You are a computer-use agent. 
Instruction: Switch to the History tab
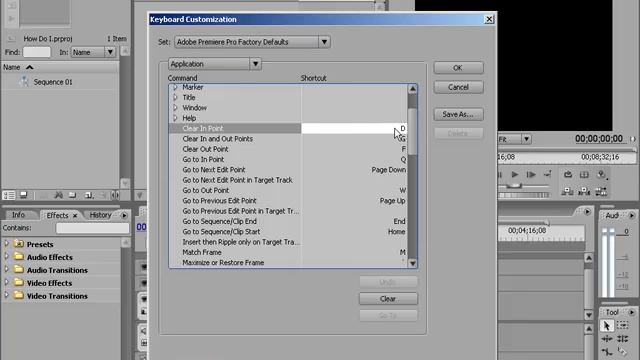100,215
